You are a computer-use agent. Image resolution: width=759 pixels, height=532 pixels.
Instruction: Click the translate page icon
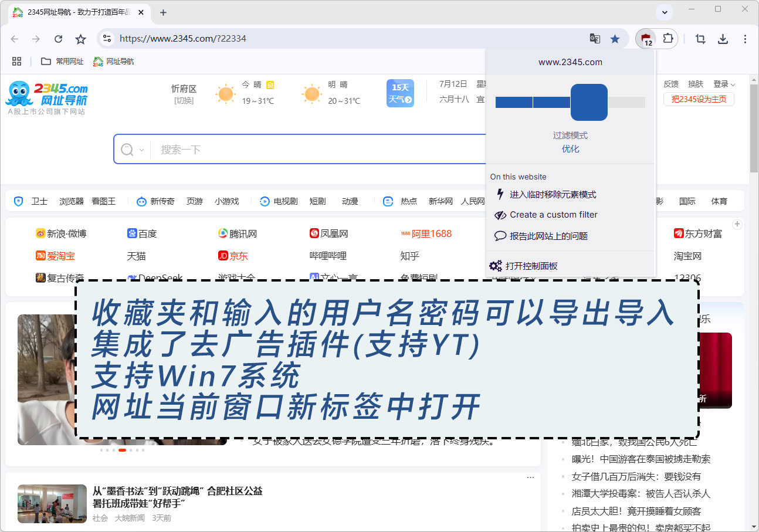pos(595,39)
